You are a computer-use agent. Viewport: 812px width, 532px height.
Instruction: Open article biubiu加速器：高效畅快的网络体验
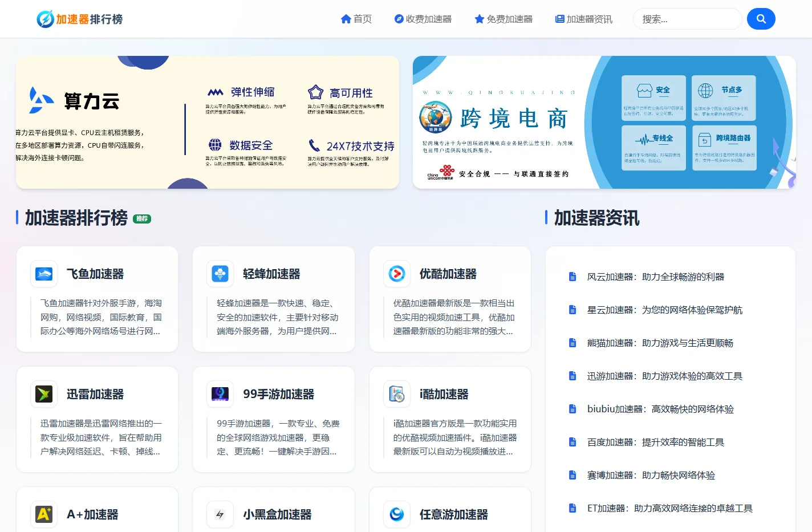[x=660, y=409]
